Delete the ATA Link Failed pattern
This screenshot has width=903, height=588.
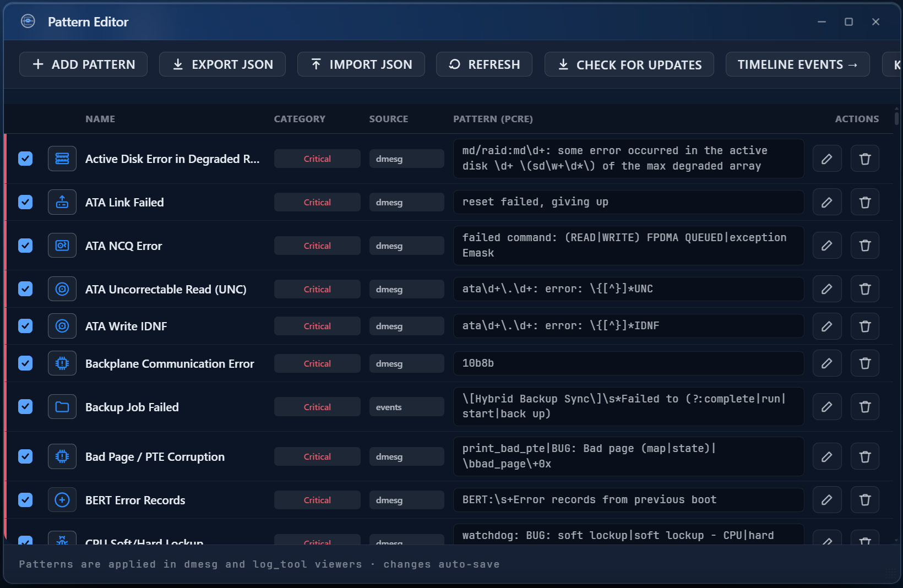click(865, 202)
